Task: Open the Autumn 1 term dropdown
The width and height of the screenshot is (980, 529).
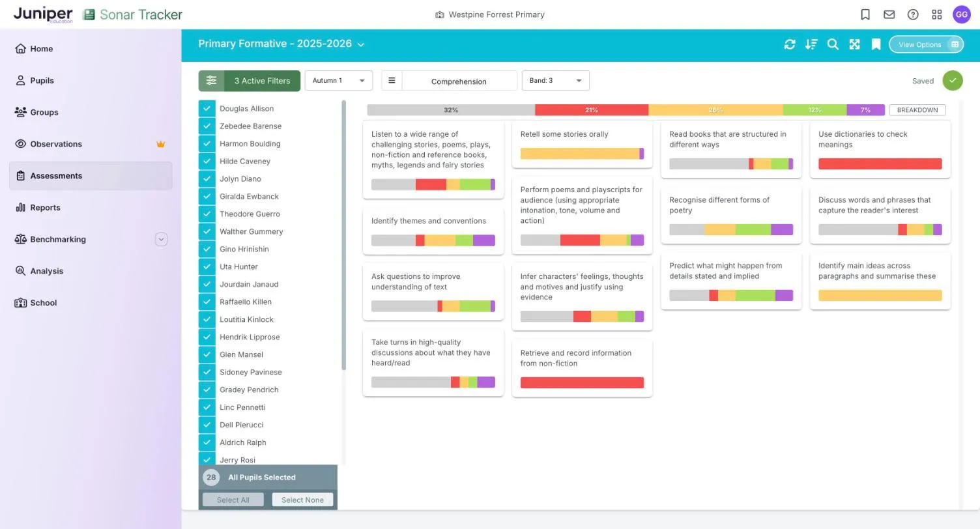Action: [x=339, y=81]
